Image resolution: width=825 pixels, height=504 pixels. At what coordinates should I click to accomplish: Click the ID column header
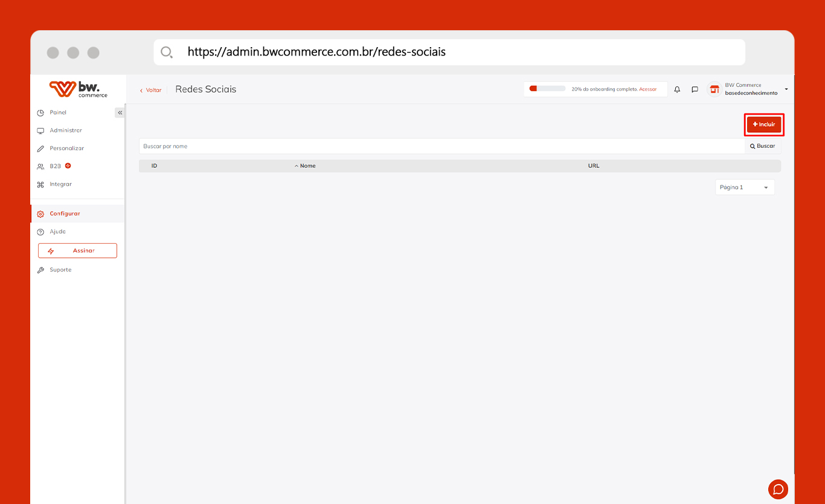point(154,166)
